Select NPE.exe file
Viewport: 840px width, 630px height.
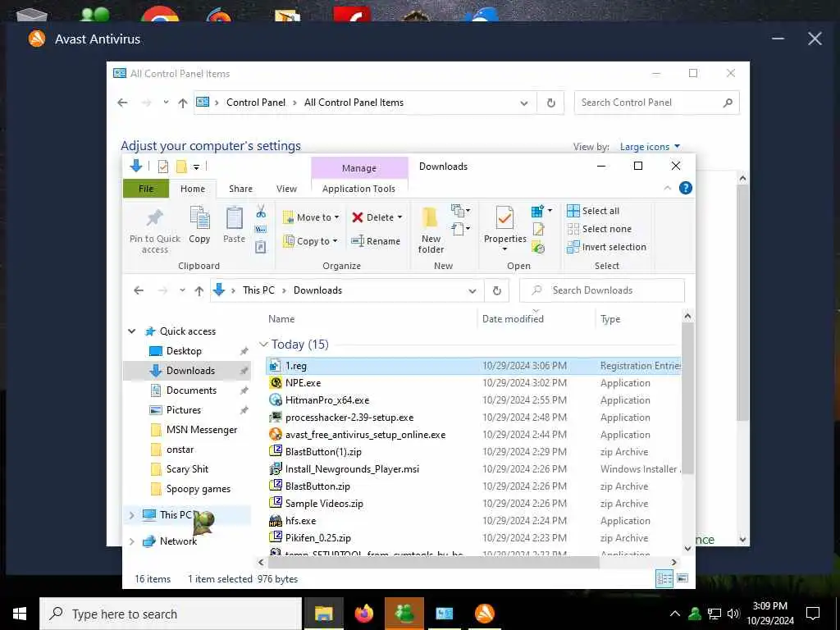click(473, 383)
